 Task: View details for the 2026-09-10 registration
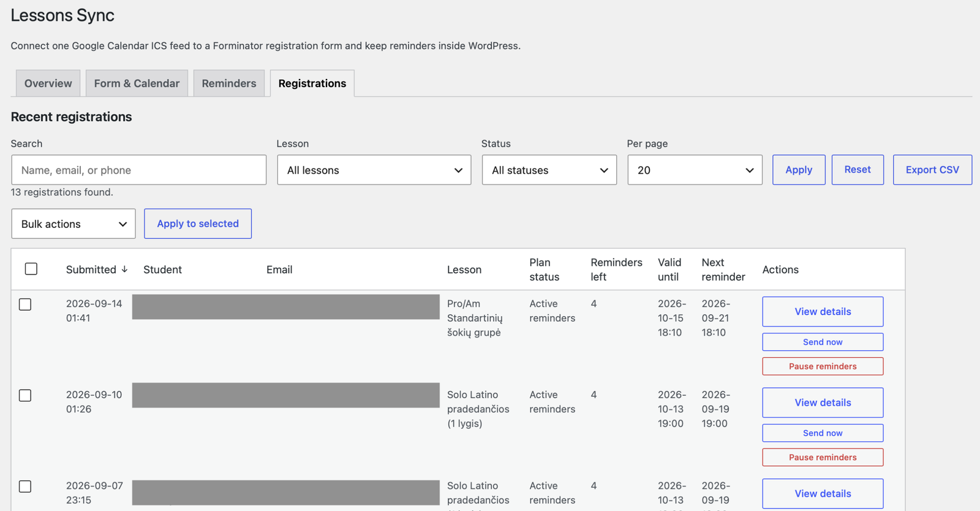click(823, 403)
